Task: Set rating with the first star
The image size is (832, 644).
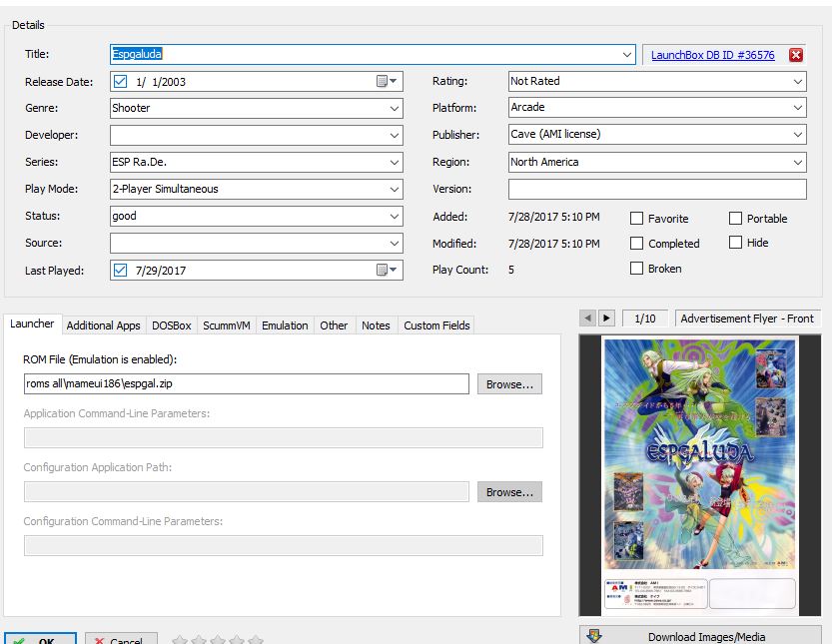Action: (180, 640)
